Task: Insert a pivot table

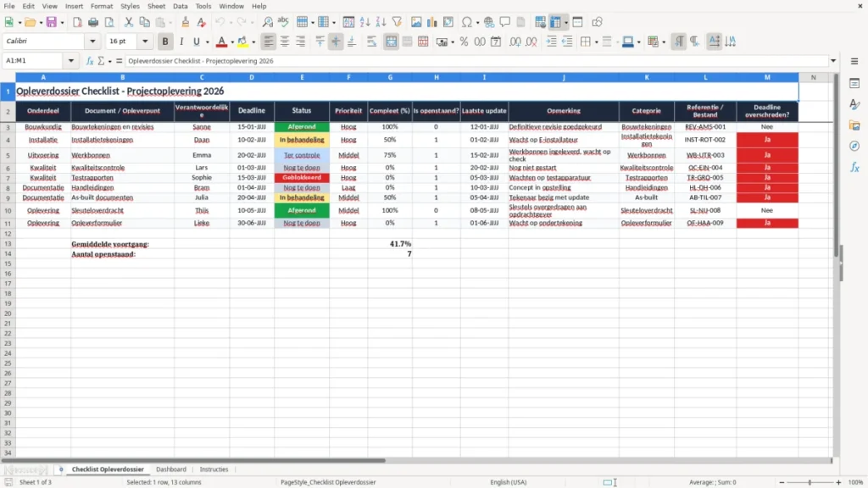Action: click(448, 22)
